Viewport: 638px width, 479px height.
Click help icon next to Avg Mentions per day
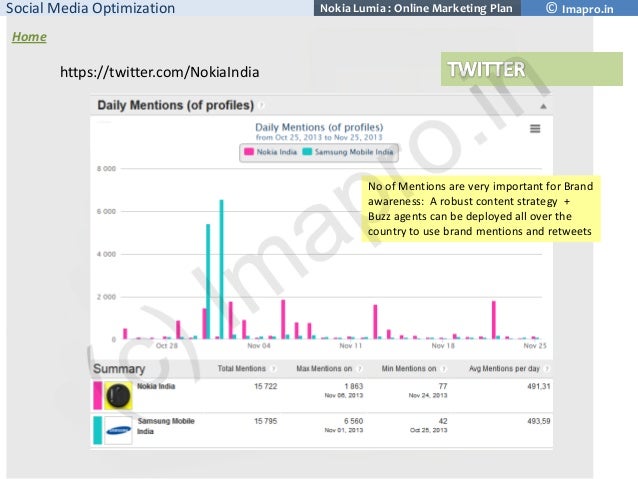(x=547, y=369)
